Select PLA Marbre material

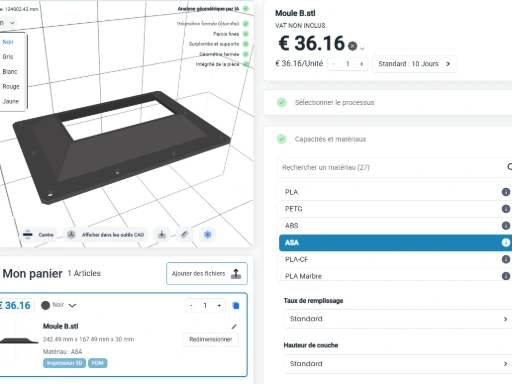394,276
